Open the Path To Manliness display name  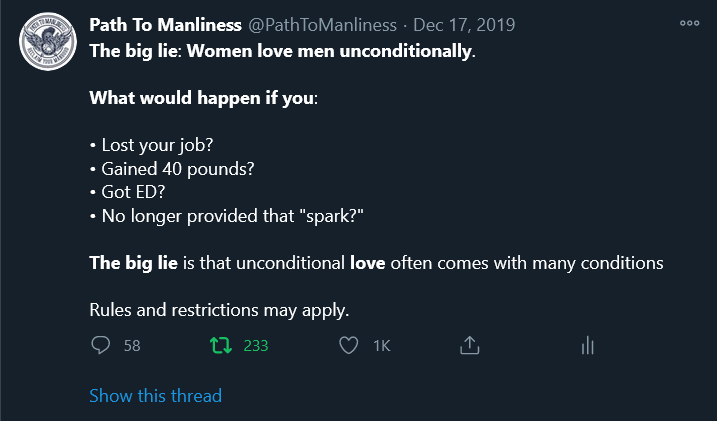tap(166, 25)
